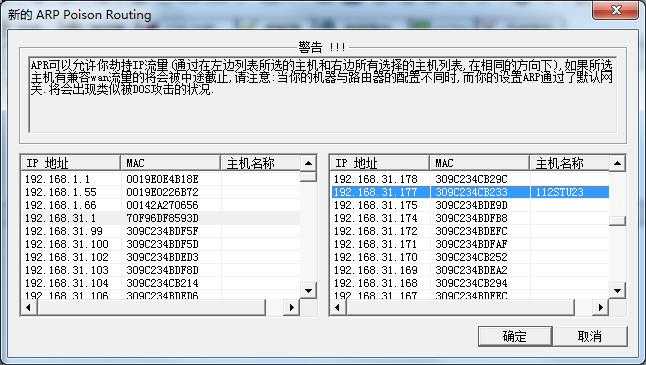Image resolution: width=646 pixels, height=365 pixels.
Task: Click the right list scroll right arrow
Action: (601, 307)
